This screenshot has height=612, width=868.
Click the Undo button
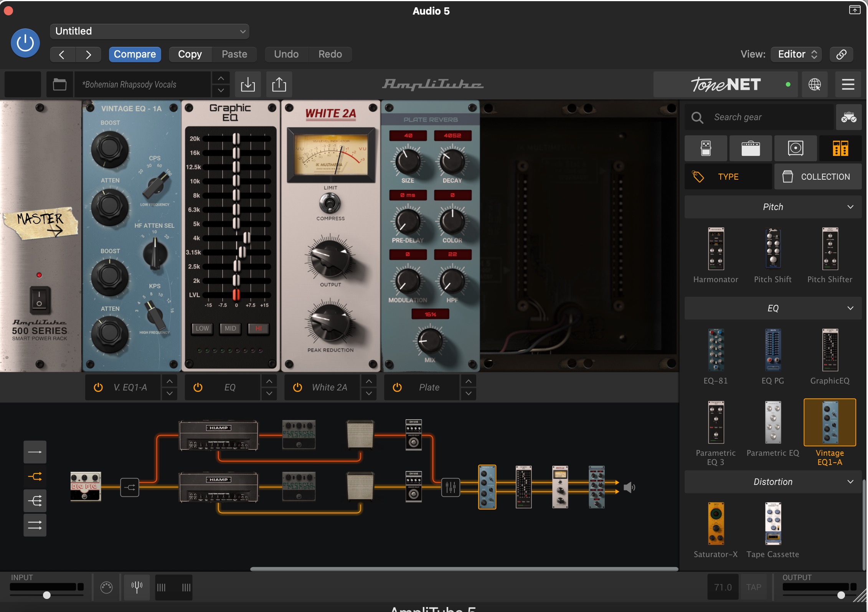point(286,55)
